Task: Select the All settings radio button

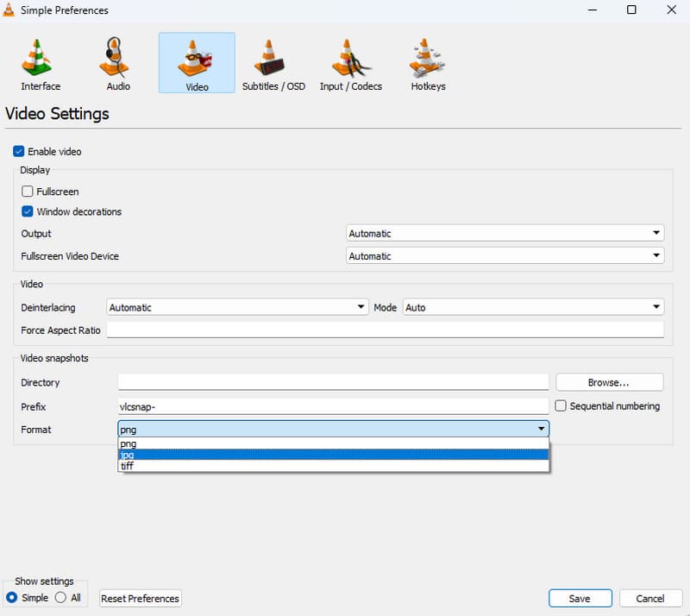Action: click(x=60, y=598)
